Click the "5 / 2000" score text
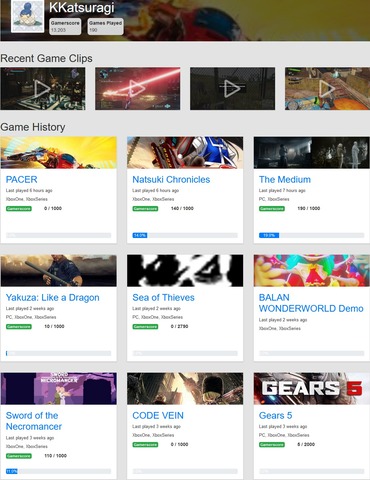370x480 pixels. click(306, 445)
